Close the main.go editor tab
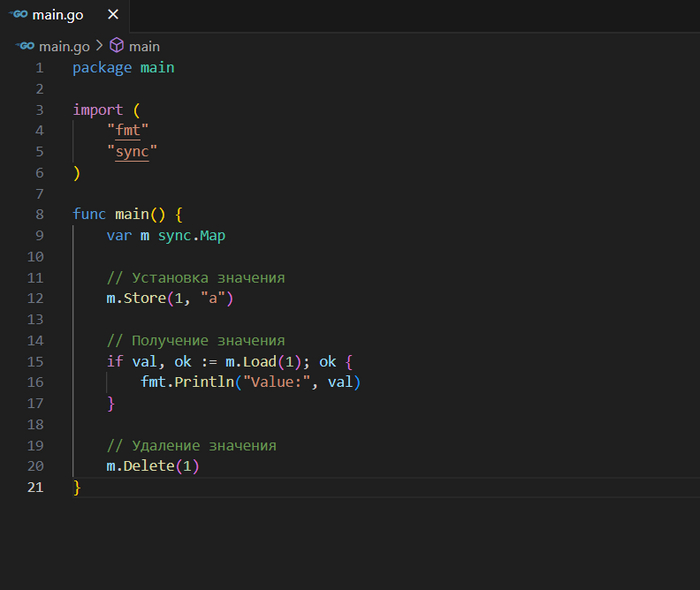 click(x=113, y=15)
